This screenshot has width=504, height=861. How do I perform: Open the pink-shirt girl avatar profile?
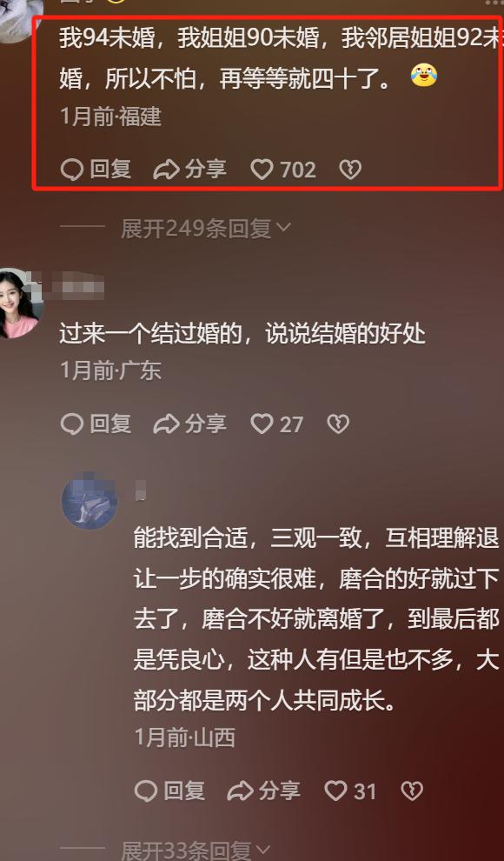pos(17,304)
